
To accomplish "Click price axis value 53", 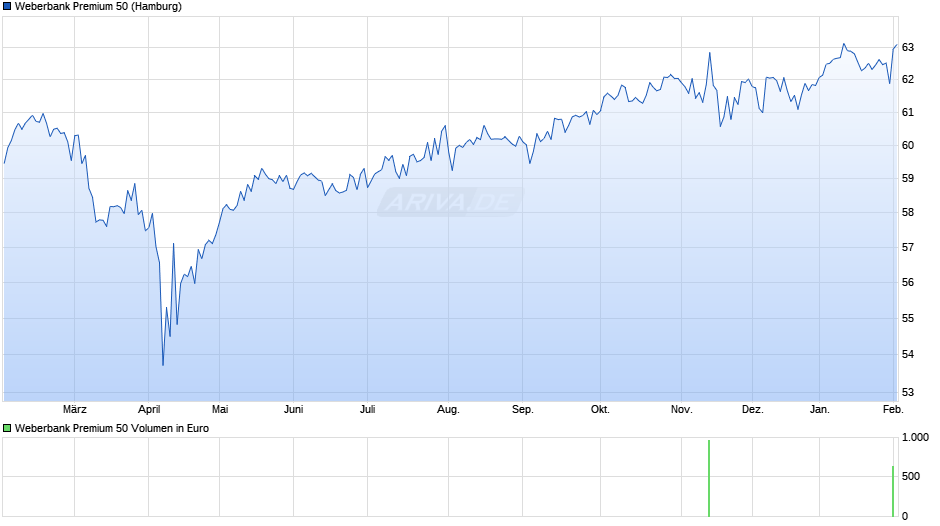I will (x=908, y=392).
